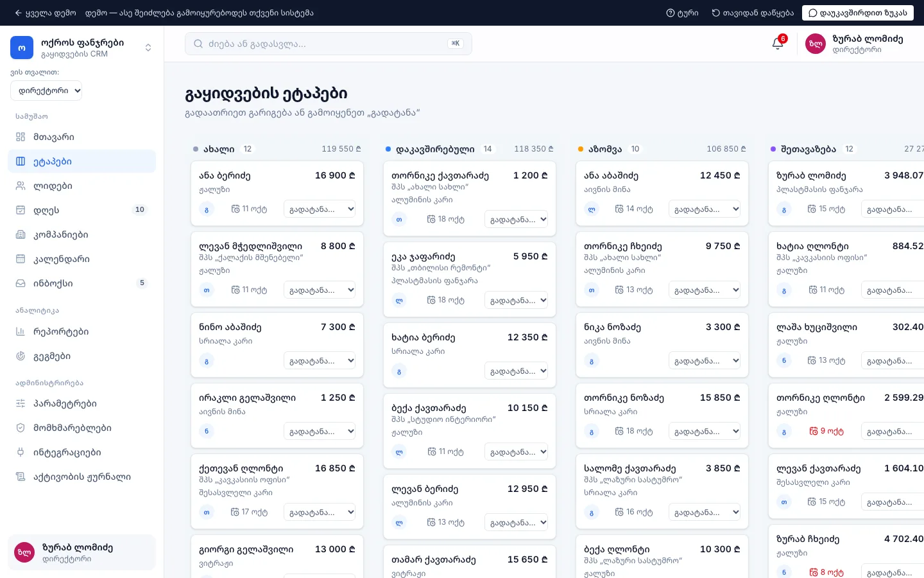Open გადატანა dropdown on ნიკა ნოზაძე card
The width and height of the screenshot is (924, 578).
pos(705,361)
